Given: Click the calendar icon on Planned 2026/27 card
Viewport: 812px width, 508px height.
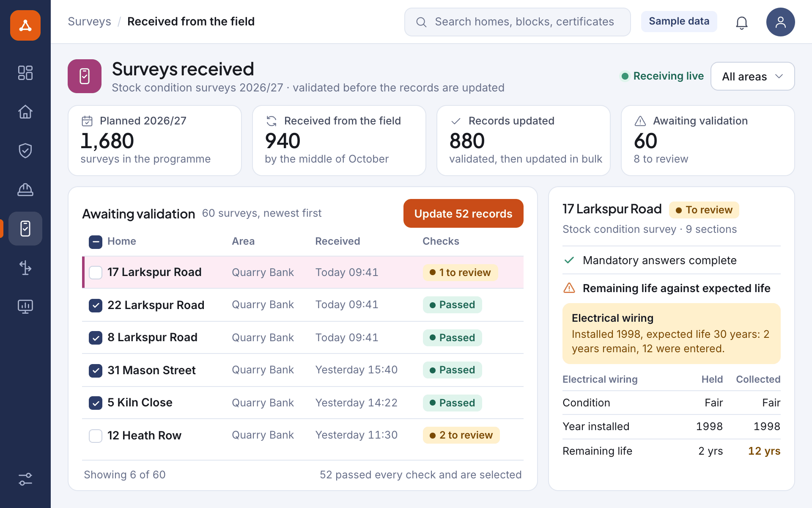Looking at the screenshot, I should tap(87, 121).
